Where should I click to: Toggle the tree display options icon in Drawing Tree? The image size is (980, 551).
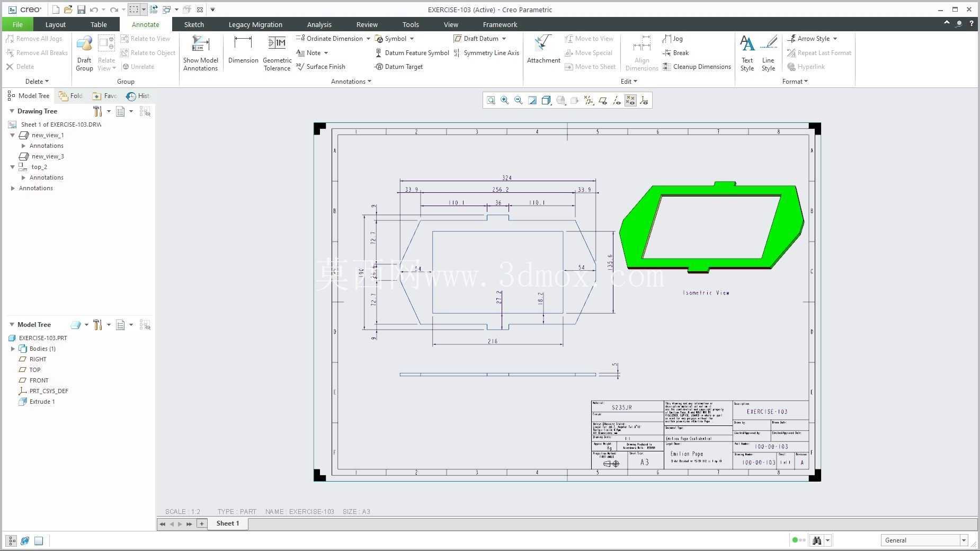[120, 111]
